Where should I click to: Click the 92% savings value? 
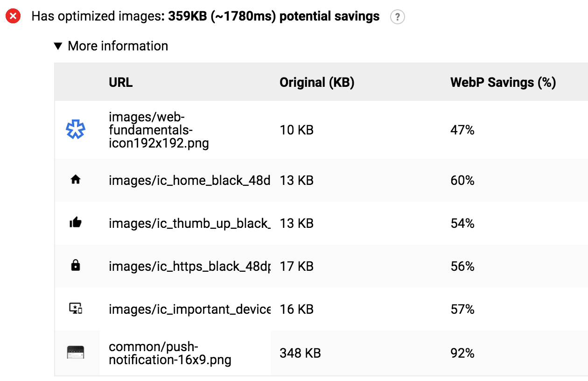click(462, 353)
